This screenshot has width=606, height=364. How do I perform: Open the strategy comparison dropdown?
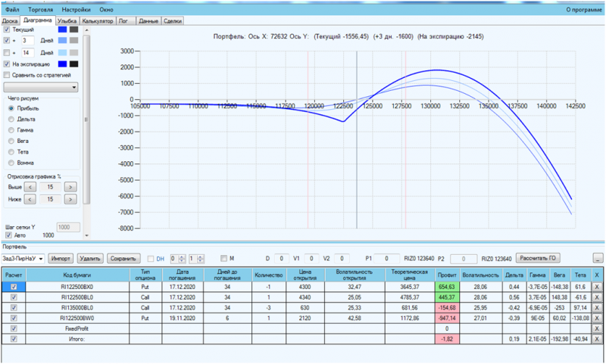click(x=41, y=87)
